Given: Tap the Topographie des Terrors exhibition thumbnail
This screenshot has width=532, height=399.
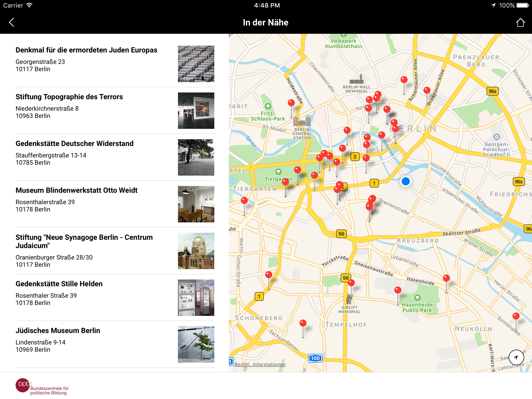Looking at the screenshot, I should 196,111.
